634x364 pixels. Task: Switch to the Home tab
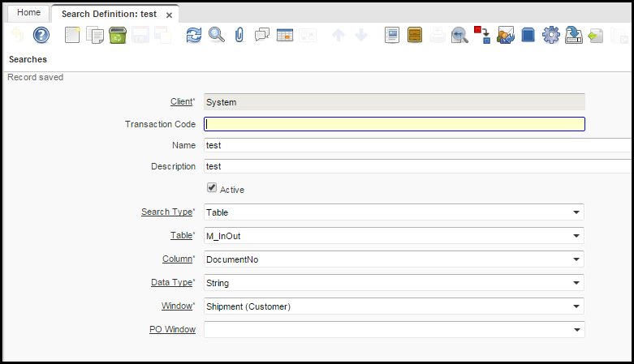(x=28, y=12)
